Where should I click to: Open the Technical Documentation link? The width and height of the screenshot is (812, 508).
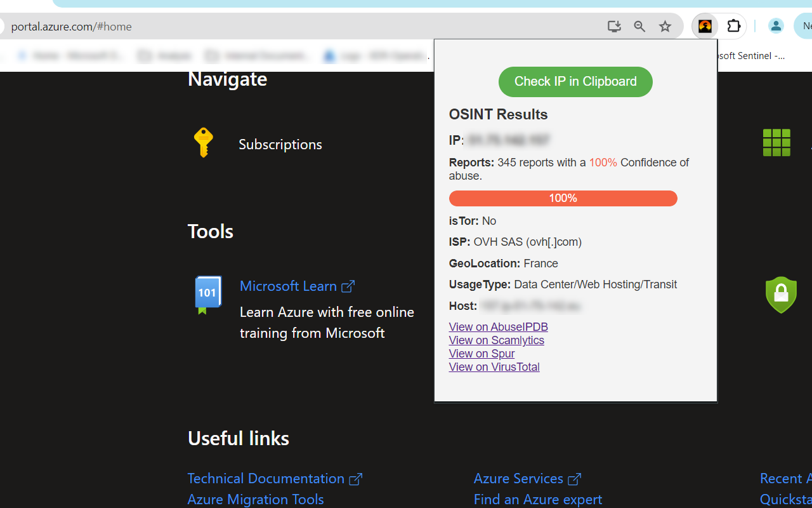coord(275,478)
